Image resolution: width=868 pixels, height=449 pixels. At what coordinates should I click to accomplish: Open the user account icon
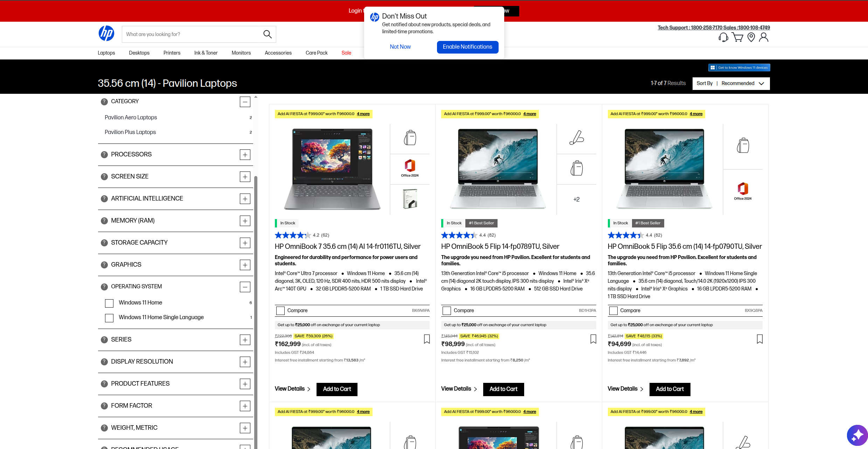click(x=764, y=37)
